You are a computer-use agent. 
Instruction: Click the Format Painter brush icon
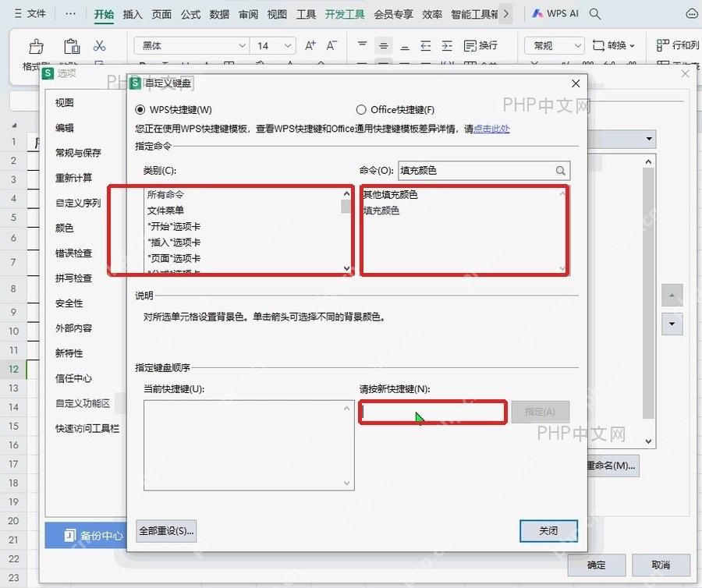tap(36, 46)
